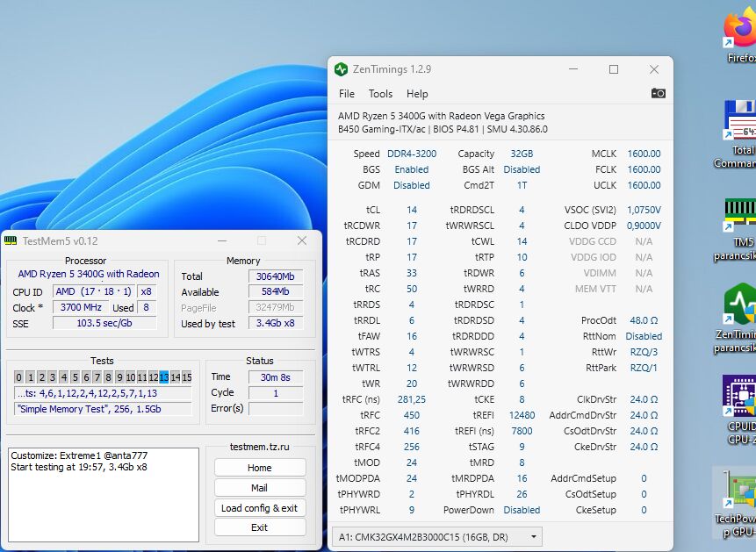Click the RttWr value RZQ/3
This screenshot has height=552, width=756.
tap(644, 352)
